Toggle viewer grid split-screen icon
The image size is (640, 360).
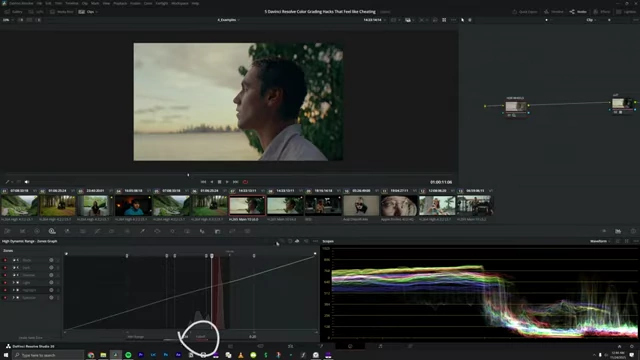pyautogui.click(x=444, y=20)
